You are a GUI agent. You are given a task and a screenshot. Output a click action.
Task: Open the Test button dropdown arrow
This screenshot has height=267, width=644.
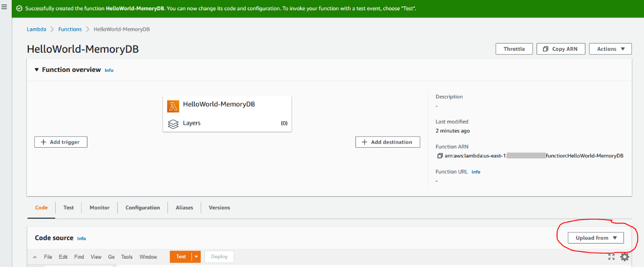pyautogui.click(x=196, y=257)
